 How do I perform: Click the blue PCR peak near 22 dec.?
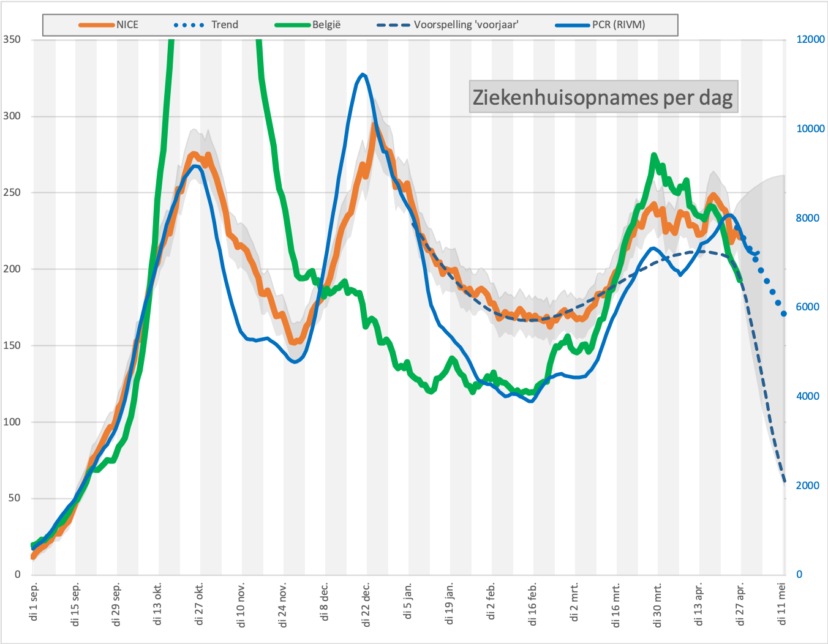[363, 75]
